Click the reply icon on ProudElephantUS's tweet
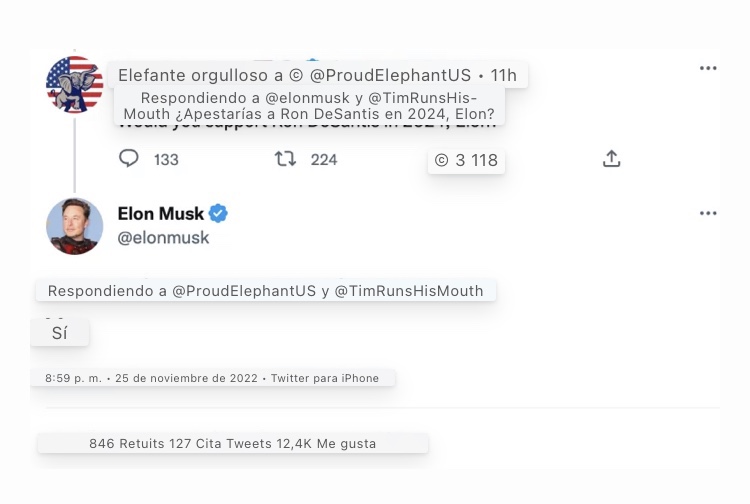Viewport: 750px width, 504px height. tap(129, 159)
